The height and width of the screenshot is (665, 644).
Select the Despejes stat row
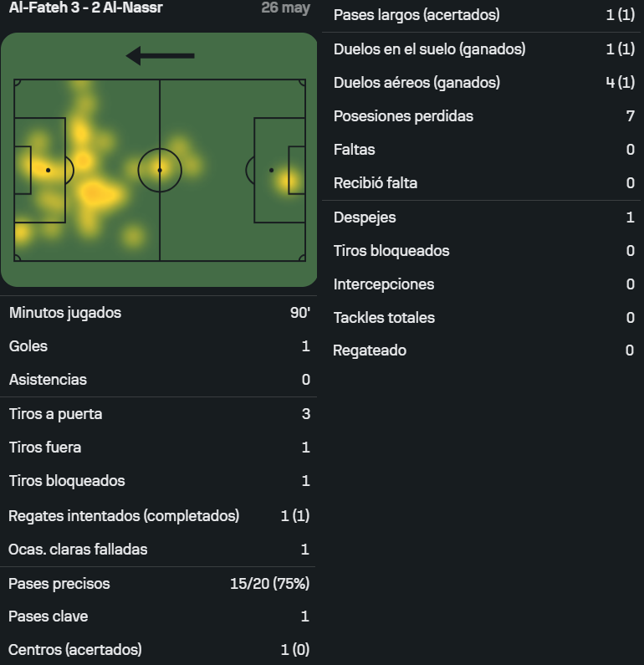coord(483,217)
